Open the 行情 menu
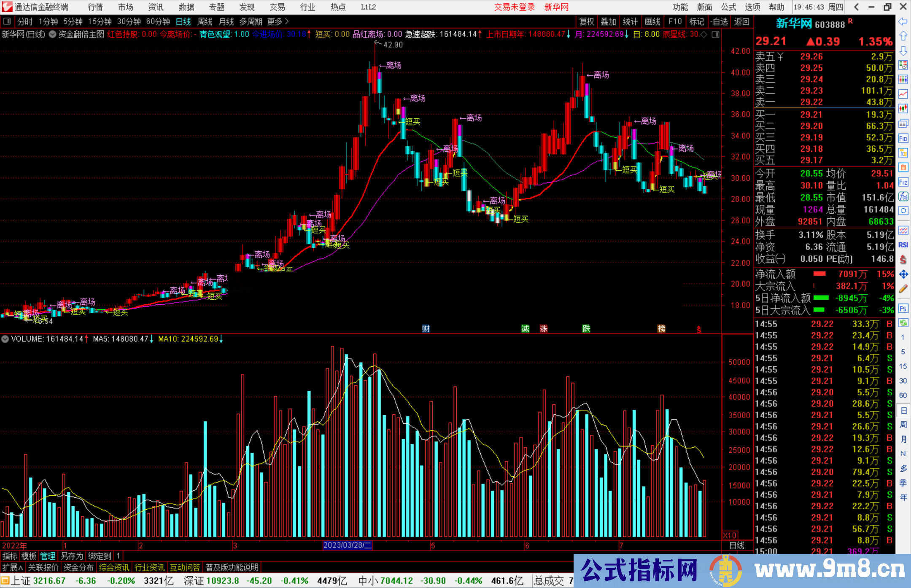Image resolution: width=911 pixels, height=588 pixels. 95,7
